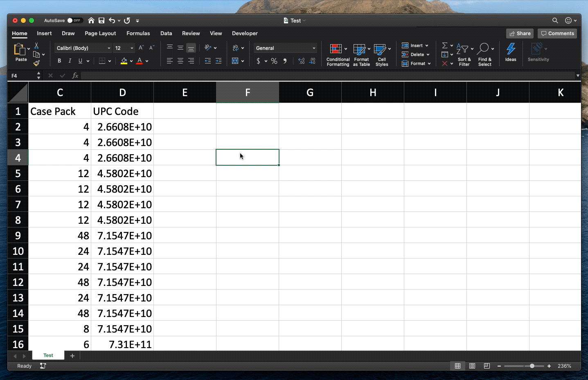Expand the General number format dropdown
588x380 pixels.
(314, 48)
